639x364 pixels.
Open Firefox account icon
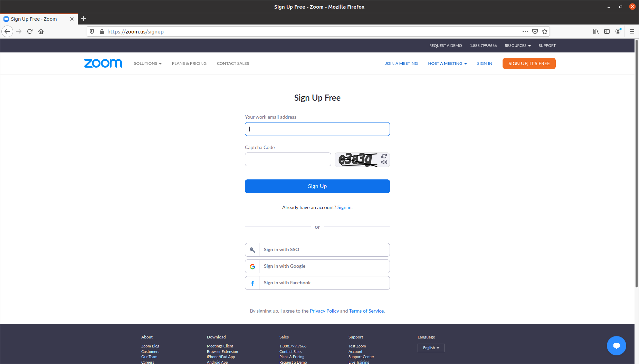(618, 31)
